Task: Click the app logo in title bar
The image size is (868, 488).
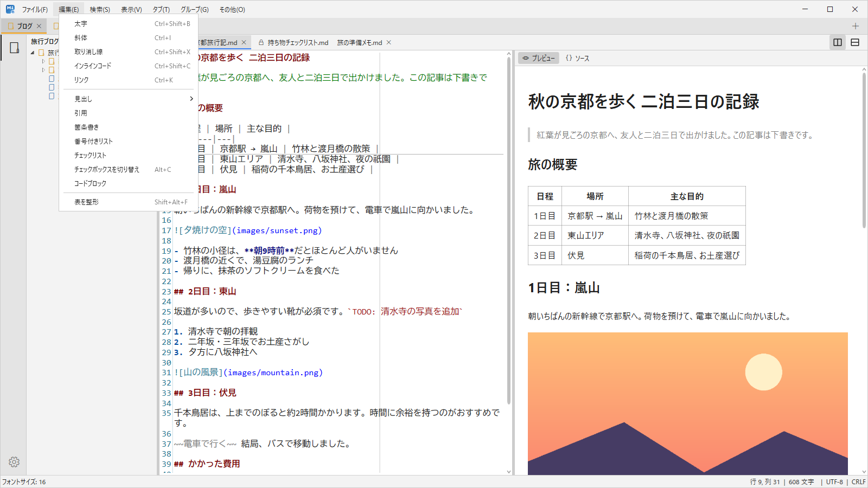Action: click(x=10, y=9)
